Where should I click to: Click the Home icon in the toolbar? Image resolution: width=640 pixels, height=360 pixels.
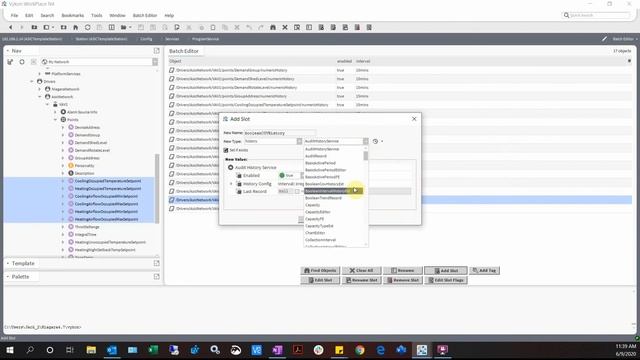(x=76, y=27)
